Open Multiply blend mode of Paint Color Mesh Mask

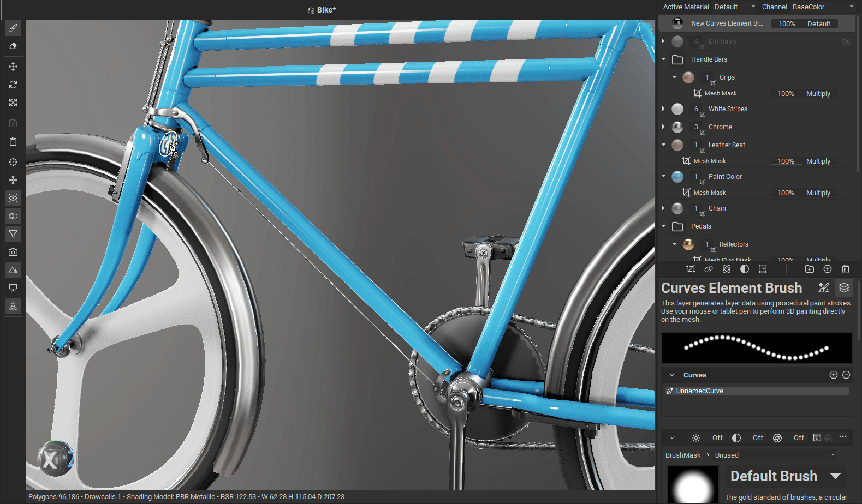point(818,193)
